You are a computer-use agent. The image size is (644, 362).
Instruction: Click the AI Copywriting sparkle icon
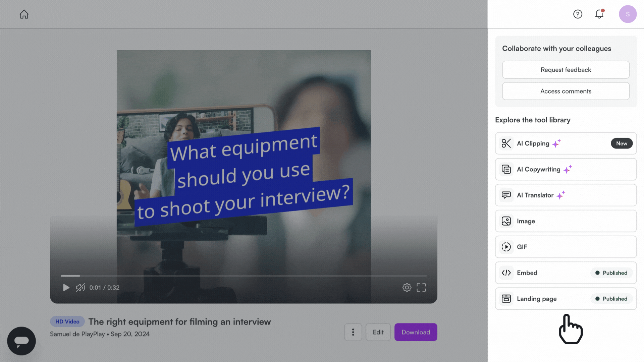point(568,169)
